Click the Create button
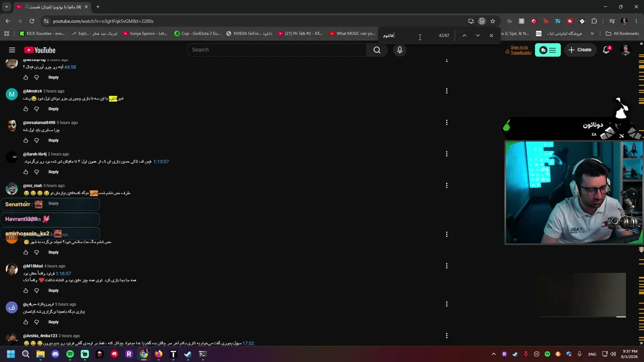The width and height of the screenshot is (644, 362). click(x=580, y=50)
